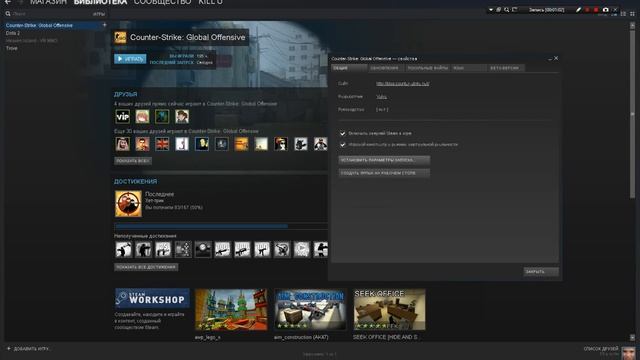Screen dimensions: 640x360
Task: Switch to the Локальные файлы tab
Action: [427, 68]
